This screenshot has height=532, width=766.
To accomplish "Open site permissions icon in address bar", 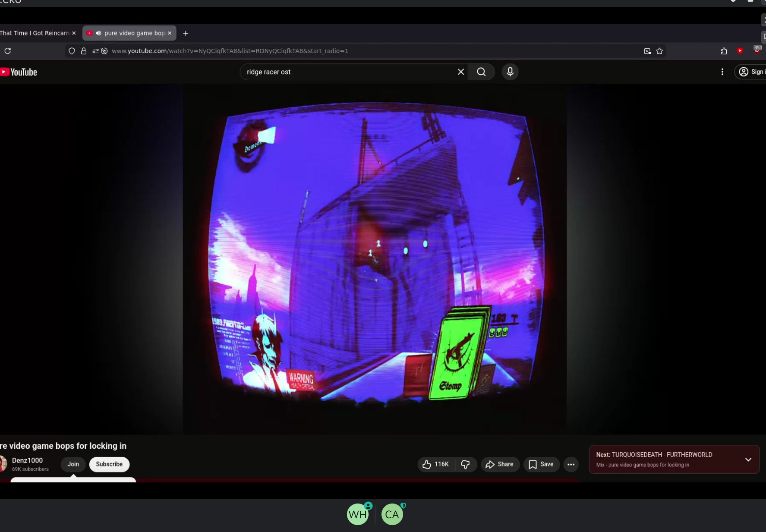I will 95,51.
